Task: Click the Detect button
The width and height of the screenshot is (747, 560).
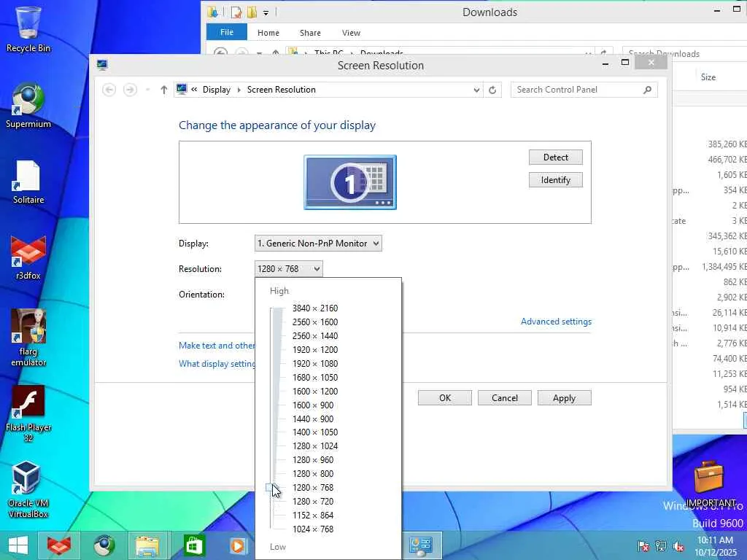Action: click(x=555, y=157)
